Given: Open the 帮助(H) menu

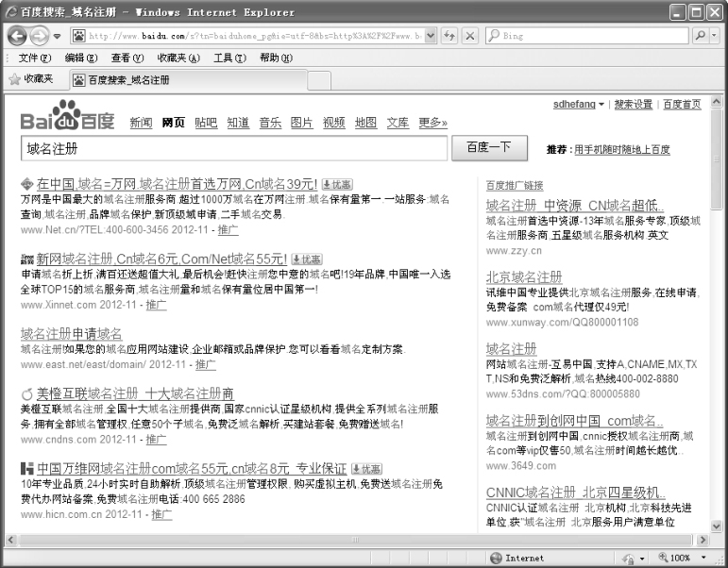Looking at the screenshot, I should point(276,58).
